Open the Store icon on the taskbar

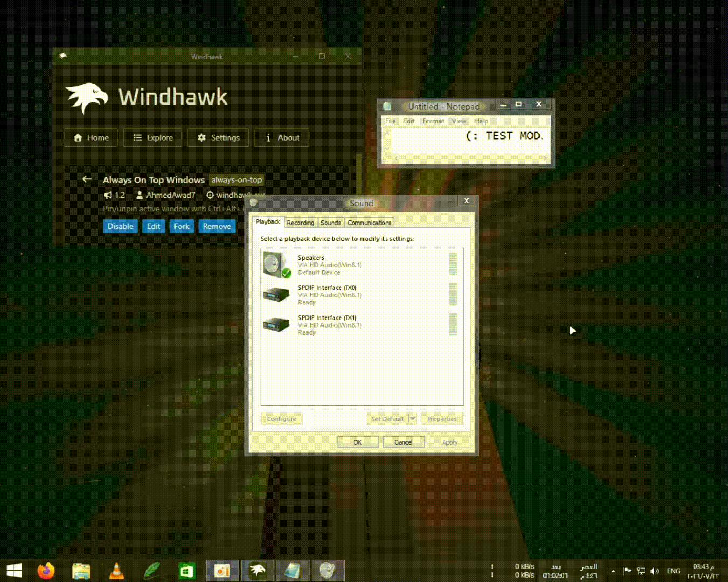tap(186, 571)
